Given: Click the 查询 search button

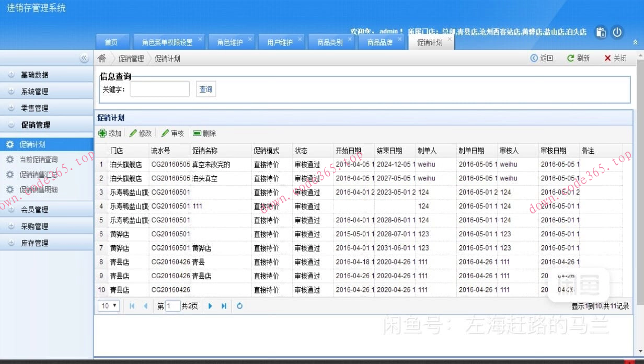Looking at the screenshot, I should pos(205,89).
